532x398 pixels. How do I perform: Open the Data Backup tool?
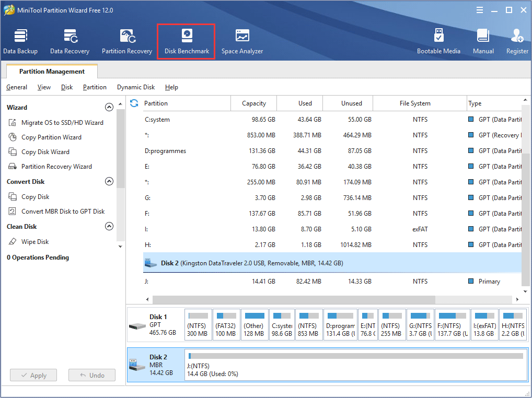(x=20, y=42)
